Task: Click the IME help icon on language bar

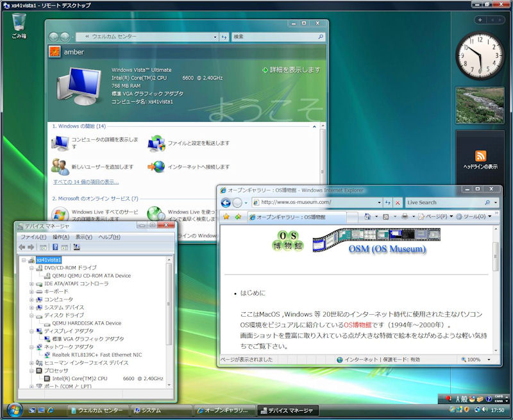Action: point(489,399)
